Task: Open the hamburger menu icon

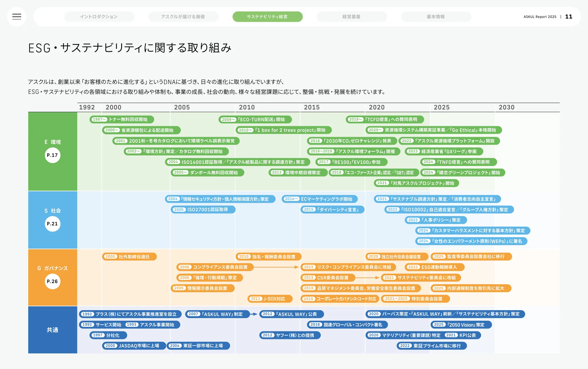Action: [x=17, y=17]
